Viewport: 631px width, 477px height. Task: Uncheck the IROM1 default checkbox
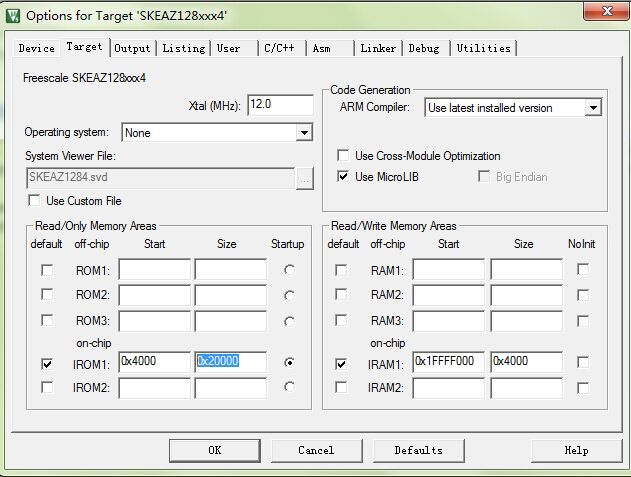47,364
